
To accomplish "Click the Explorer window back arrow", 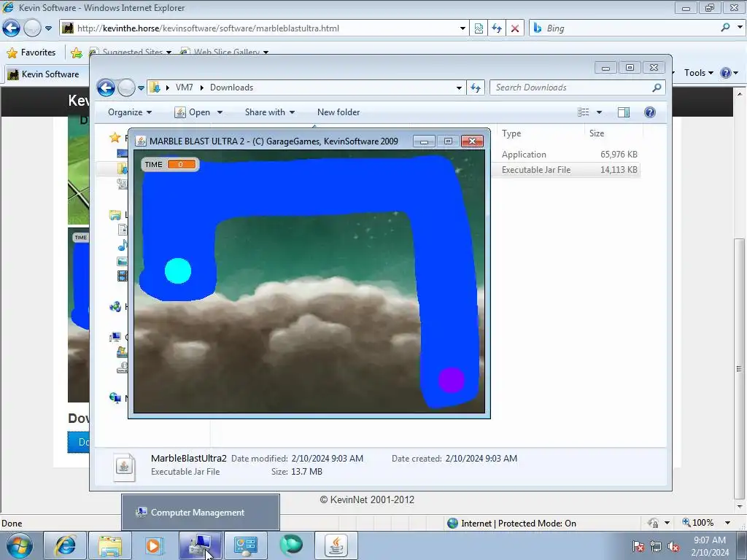I will [106, 87].
